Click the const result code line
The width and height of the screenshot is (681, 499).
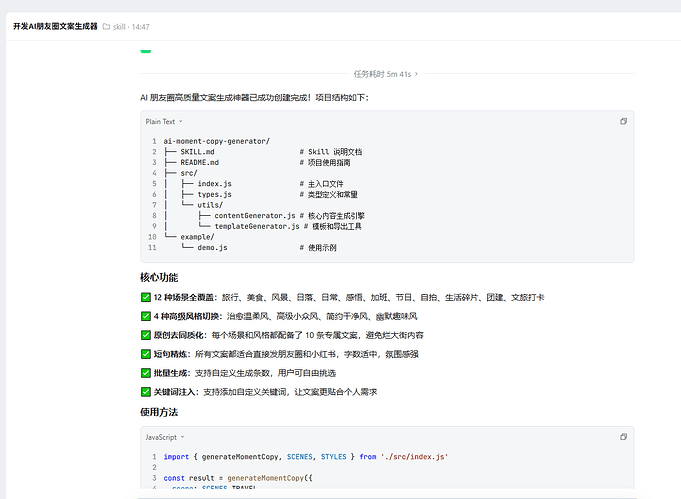coord(238,478)
